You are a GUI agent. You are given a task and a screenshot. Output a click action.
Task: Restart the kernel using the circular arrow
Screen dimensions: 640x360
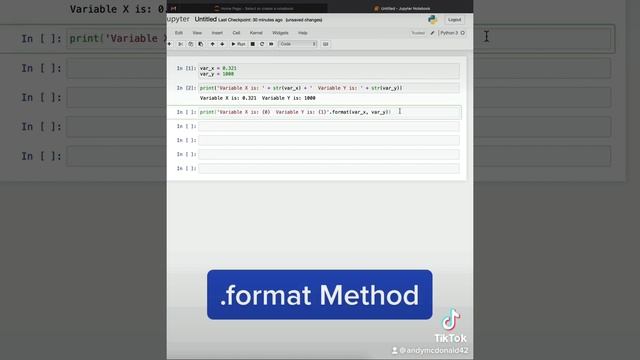(262, 44)
